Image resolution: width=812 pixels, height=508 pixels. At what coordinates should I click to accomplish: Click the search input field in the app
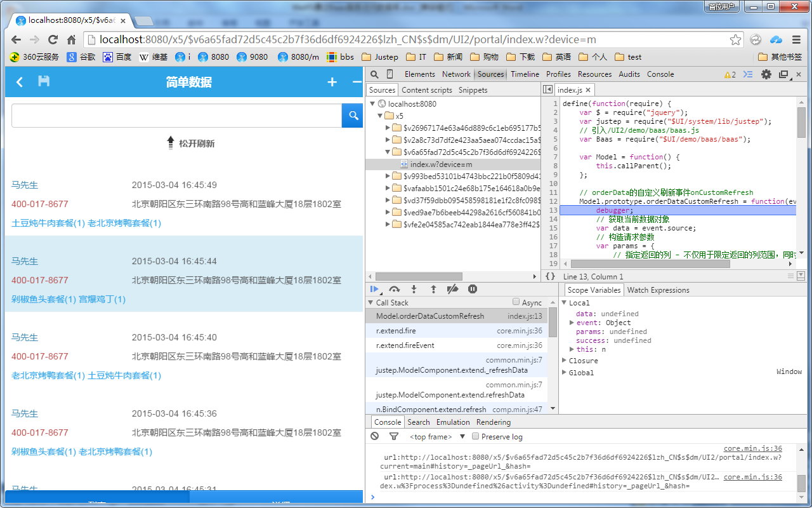click(x=176, y=116)
